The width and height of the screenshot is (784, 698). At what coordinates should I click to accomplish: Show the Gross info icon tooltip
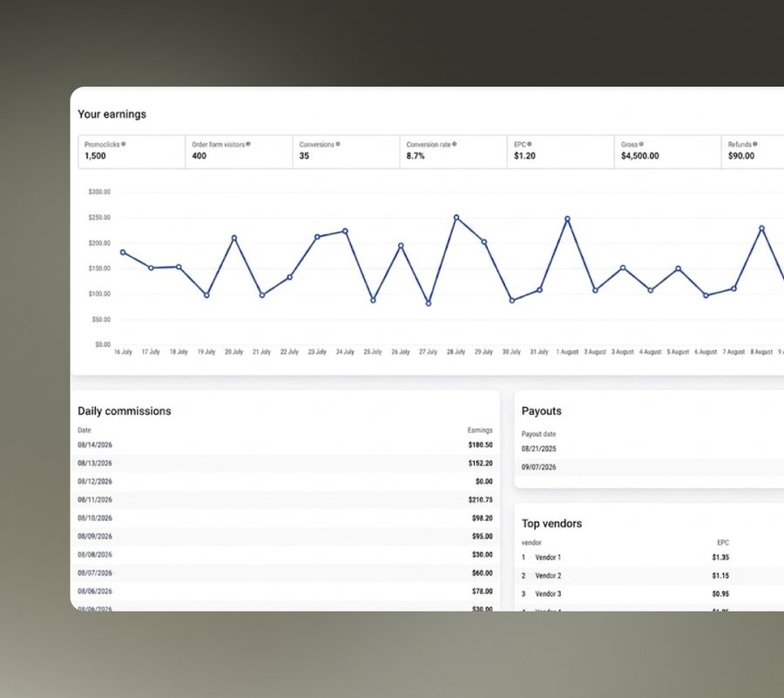[x=641, y=144]
